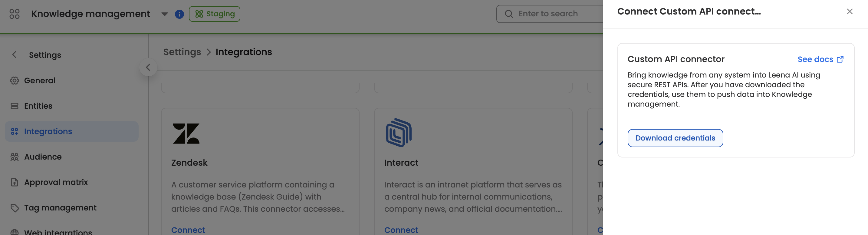Click the Entities stack icon

15,106
